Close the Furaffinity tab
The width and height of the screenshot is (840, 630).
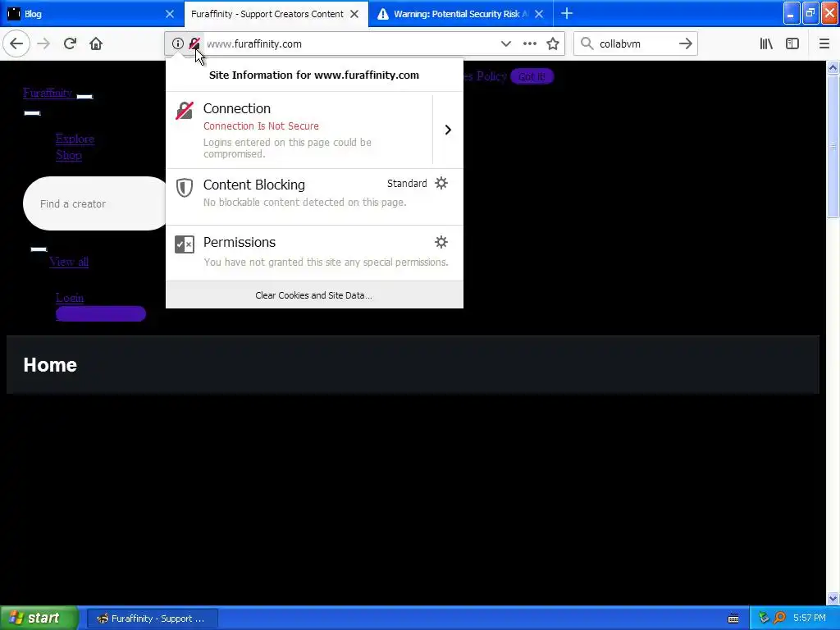[354, 14]
